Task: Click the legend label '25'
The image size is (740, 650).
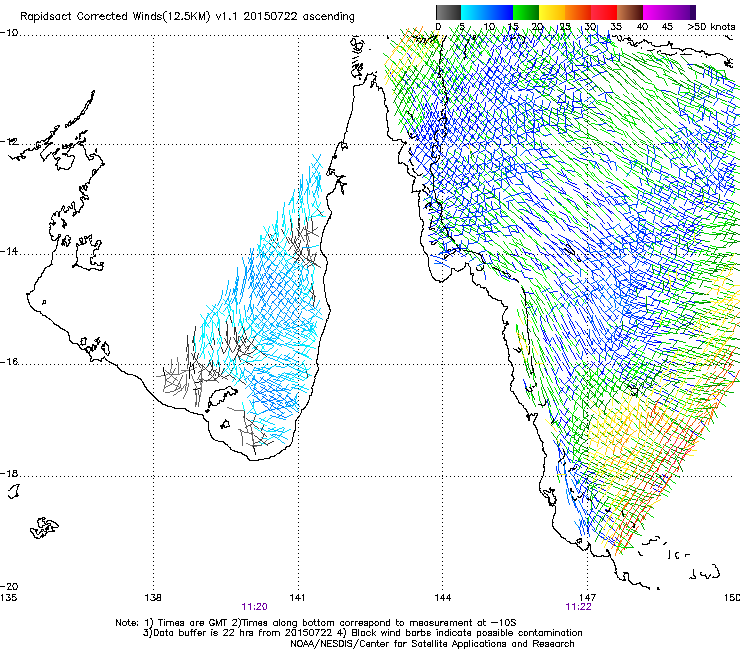Action: (x=565, y=27)
